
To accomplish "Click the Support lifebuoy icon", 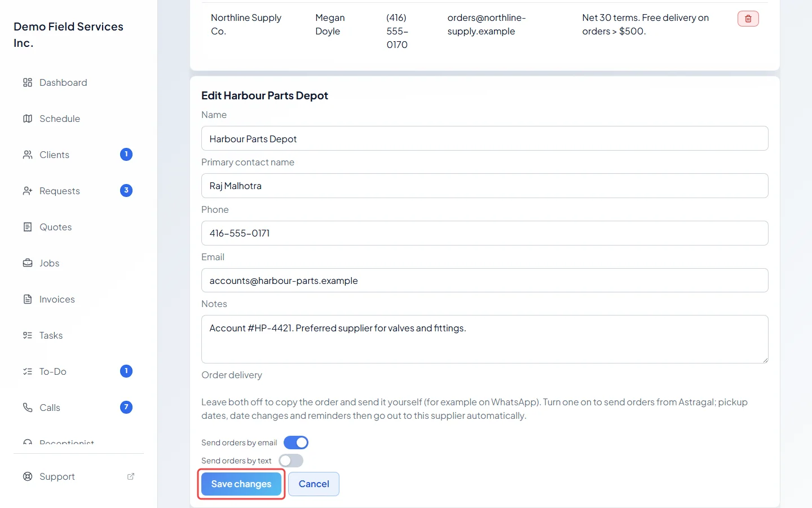I will tap(28, 476).
